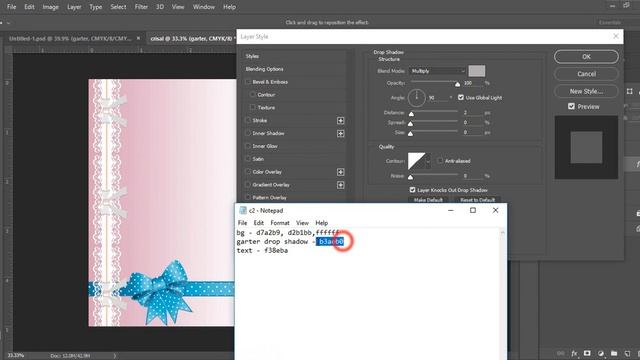The width and height of the screenshot is (640, 360).
Task: Click the new adjustment layer icon
Action: point(601,353)
